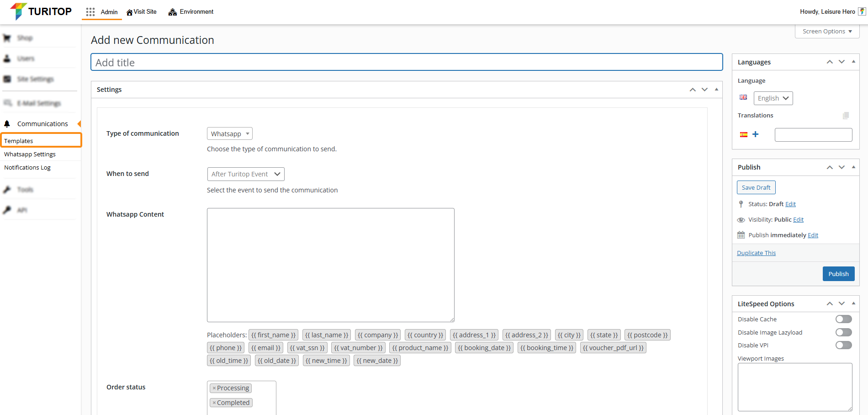Click the Communications bell icon

click(7, 124)
